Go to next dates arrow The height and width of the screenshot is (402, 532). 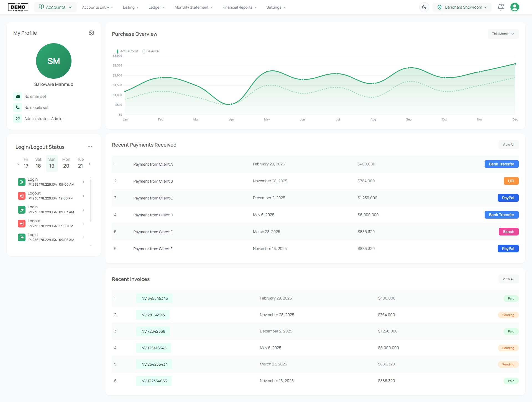[x=89, y=164]
